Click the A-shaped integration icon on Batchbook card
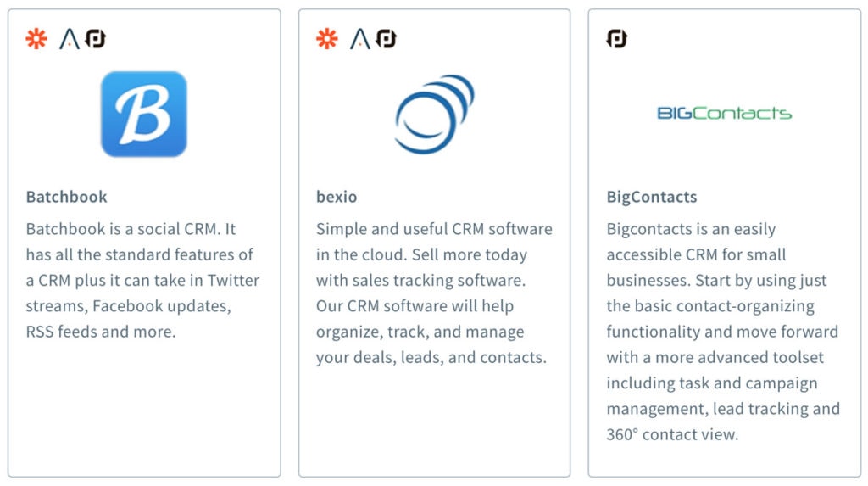 (70, 39)
